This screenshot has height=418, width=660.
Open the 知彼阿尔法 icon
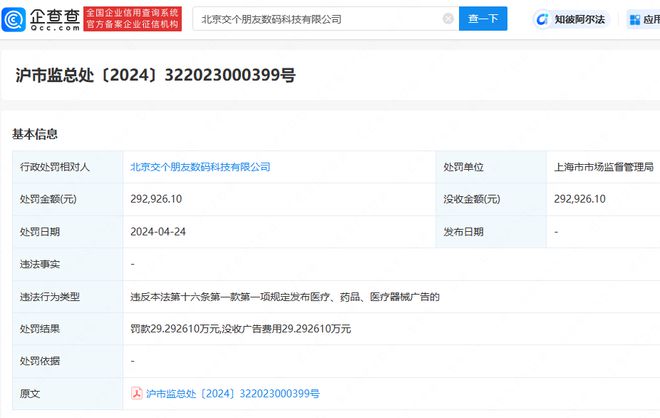(x=542, y=19)
